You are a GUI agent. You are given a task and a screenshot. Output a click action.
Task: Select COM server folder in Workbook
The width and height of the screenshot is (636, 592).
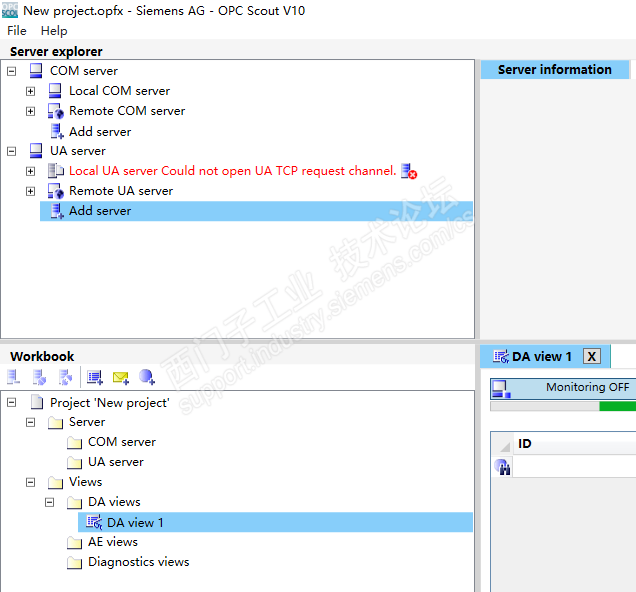(x=122, y=442)
